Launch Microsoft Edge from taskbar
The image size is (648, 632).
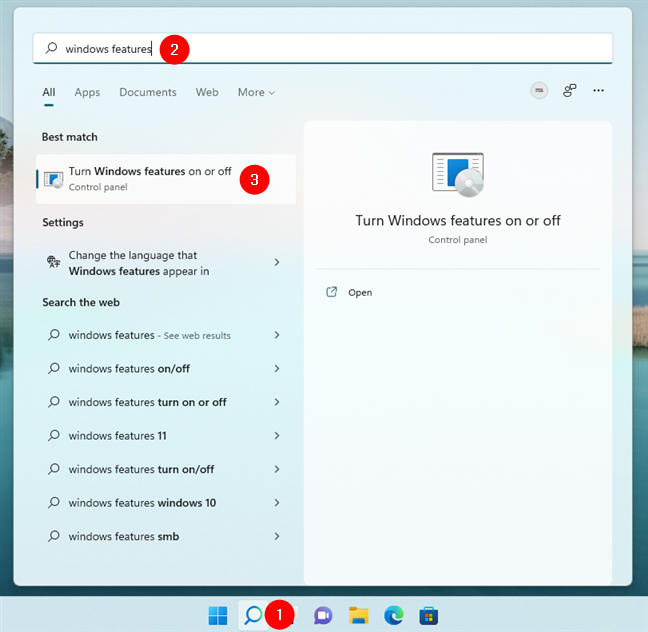coord(394,615)
